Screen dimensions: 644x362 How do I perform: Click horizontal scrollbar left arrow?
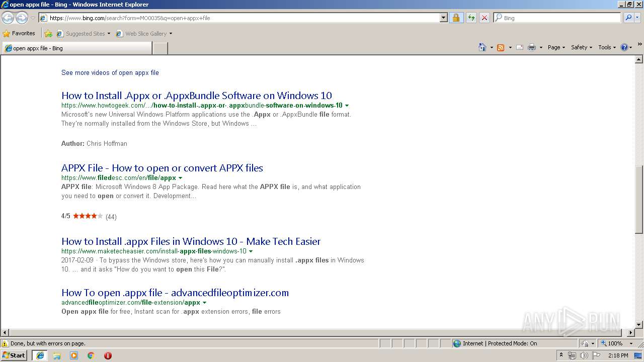pyautogui.click(x=5, y=332)
